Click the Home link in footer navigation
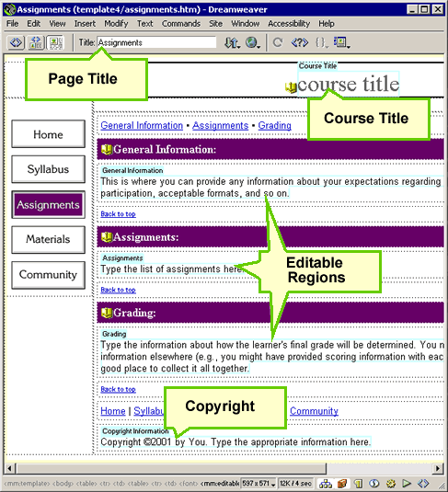 [113, 411]
